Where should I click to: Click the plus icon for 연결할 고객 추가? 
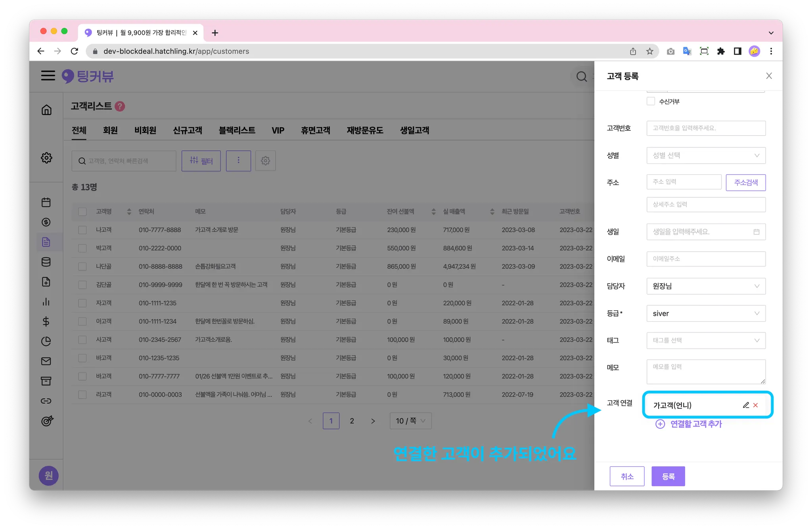click(x=660, y=424)
